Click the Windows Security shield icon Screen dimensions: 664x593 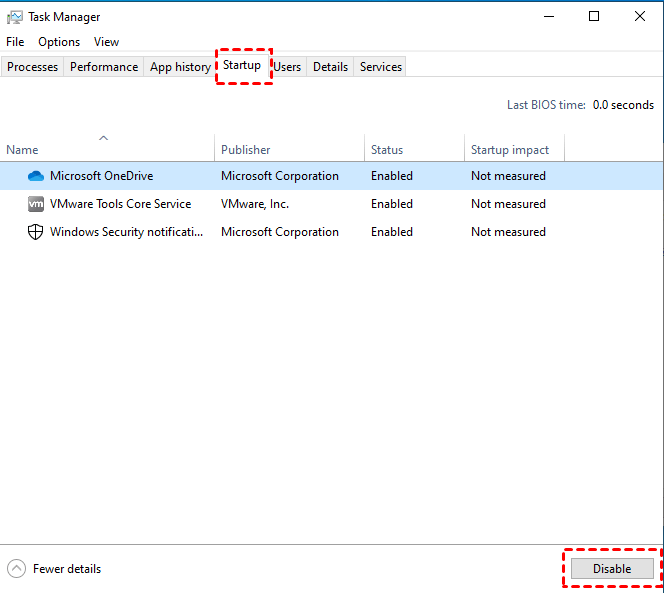(36, 232)
